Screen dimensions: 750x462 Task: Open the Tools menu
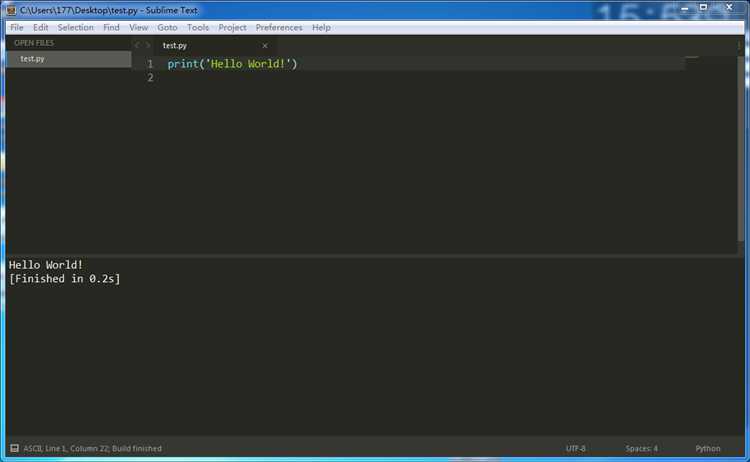[198, 27]
